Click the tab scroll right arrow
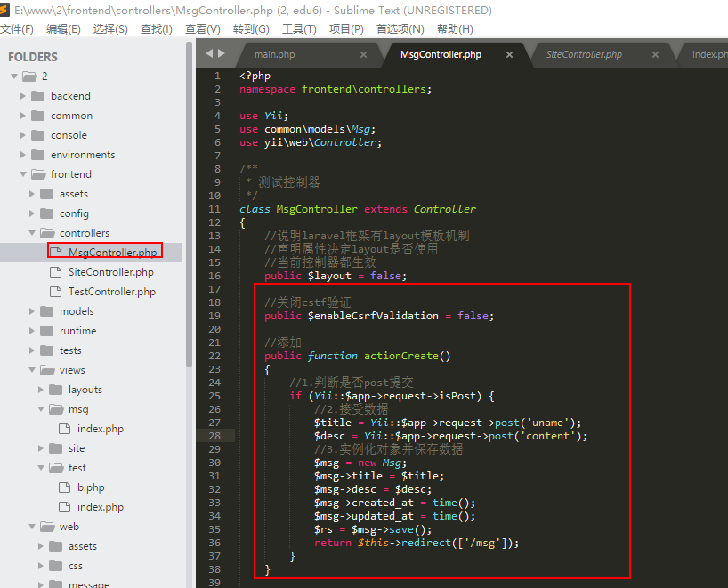Image resolution: width=728 pixels, height=588 pixels. coord(221,53)
